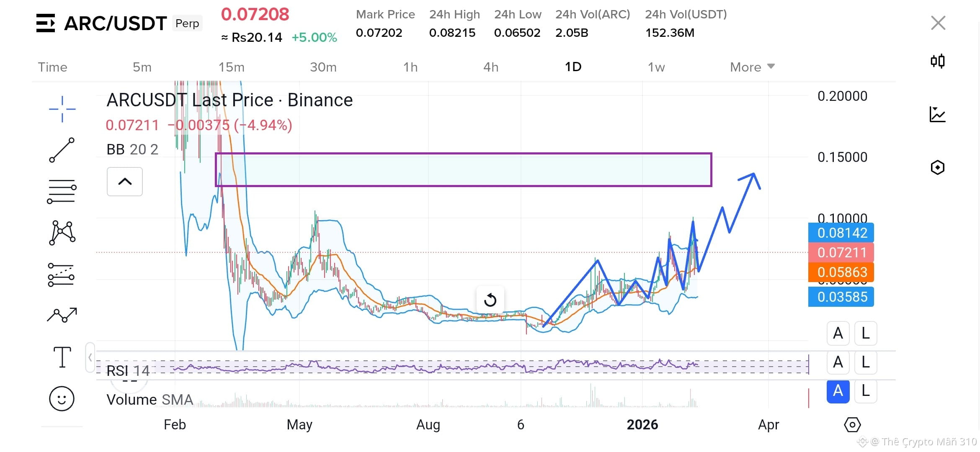Open the indicators line chart icon
Viewport: 980px width, 452px height.
click(938, 114)
